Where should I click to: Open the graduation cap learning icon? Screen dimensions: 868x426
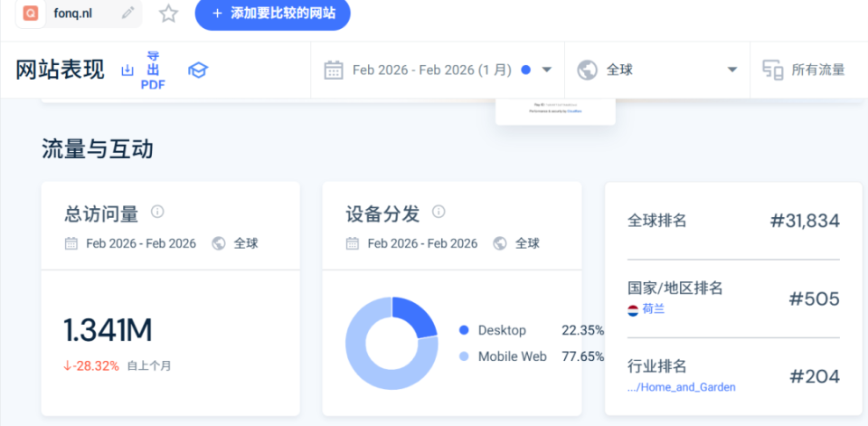[x=198, y=71]
